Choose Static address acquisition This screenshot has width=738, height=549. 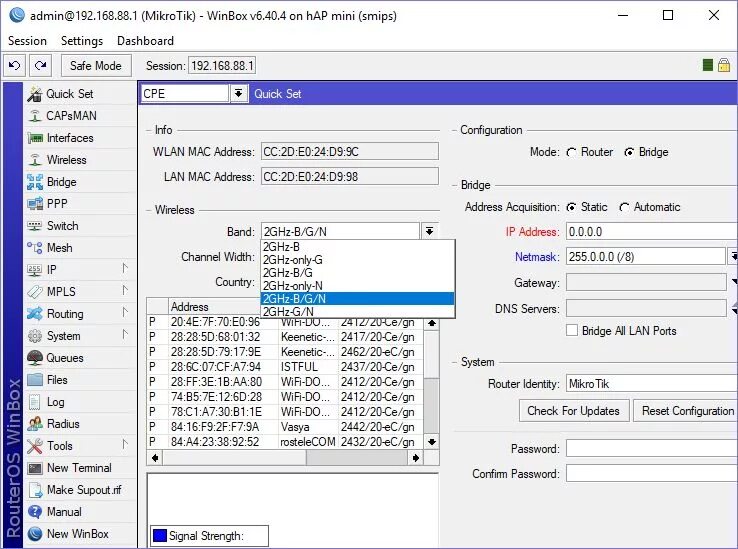click(x=571, y=207)
